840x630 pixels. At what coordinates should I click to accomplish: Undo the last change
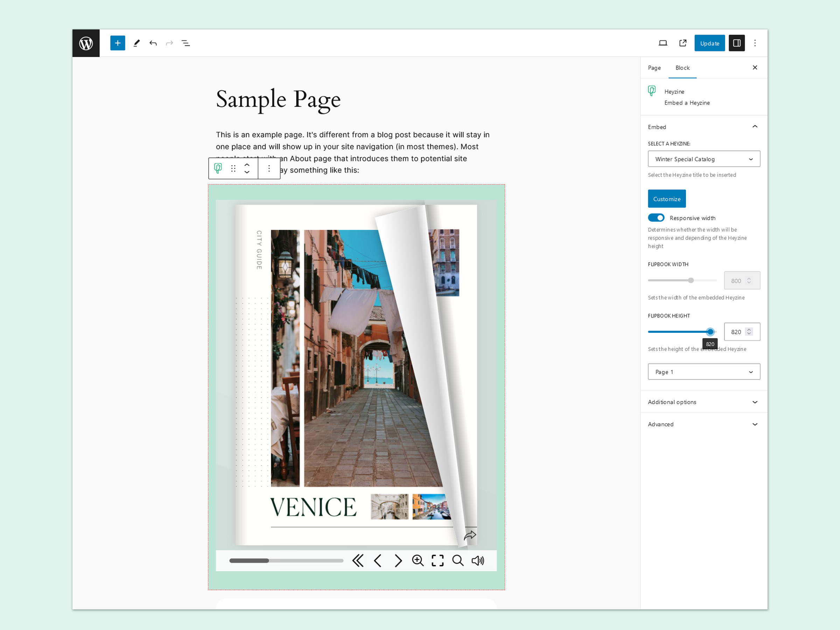tap(153, 43)
